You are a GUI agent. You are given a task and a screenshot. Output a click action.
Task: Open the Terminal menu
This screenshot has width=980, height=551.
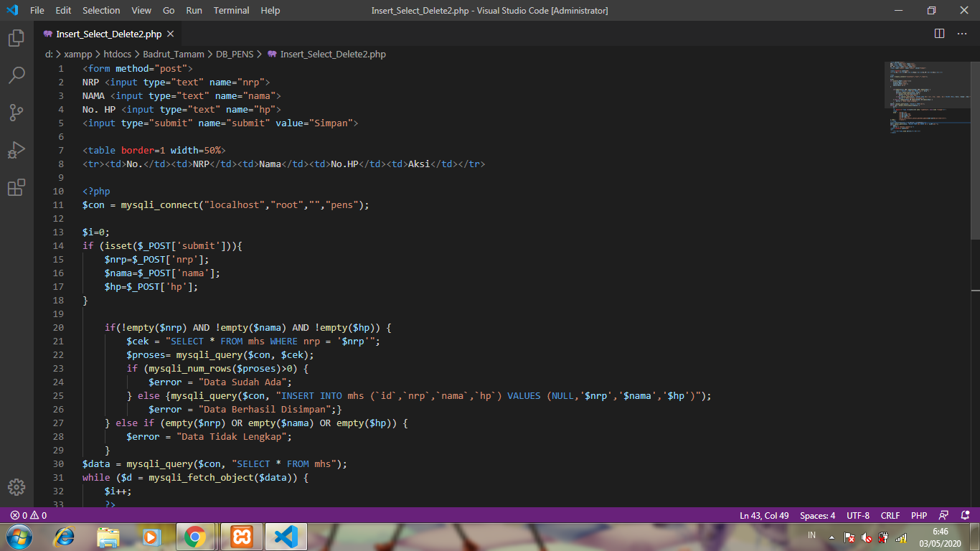pyautogui.click(x=232, y=10)
